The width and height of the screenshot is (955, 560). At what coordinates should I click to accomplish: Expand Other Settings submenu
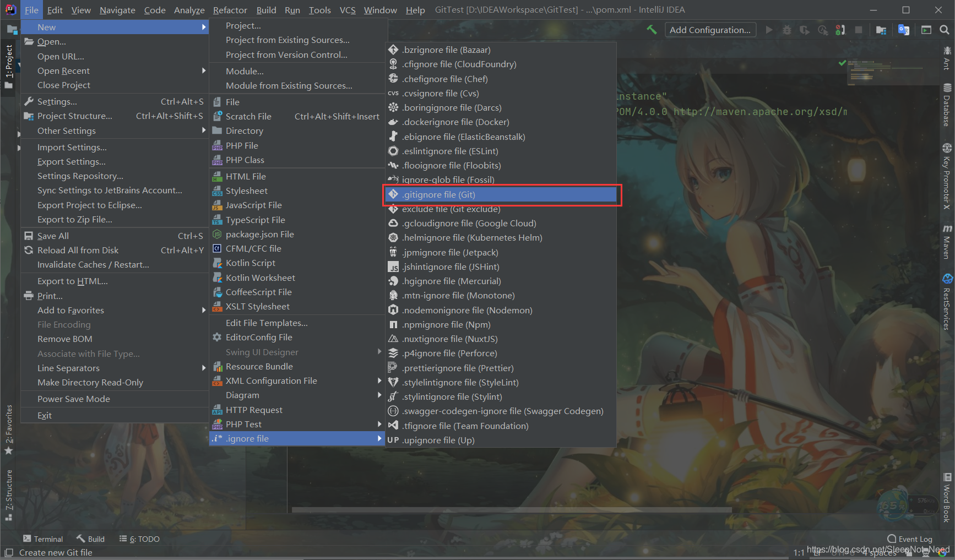(115, 131)
